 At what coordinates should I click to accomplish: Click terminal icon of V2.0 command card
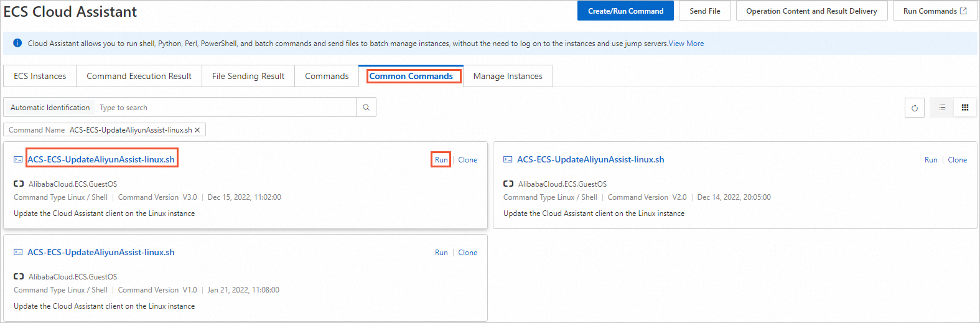tap(508, 160)
